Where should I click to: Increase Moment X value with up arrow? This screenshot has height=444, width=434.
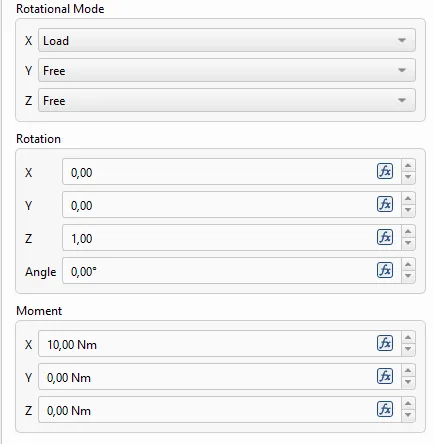pos(408,338)
